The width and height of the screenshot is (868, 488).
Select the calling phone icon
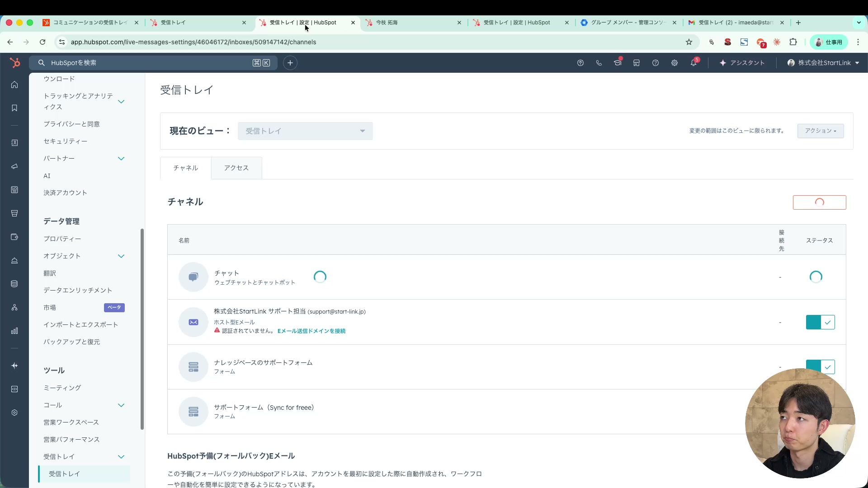(599, 63)
